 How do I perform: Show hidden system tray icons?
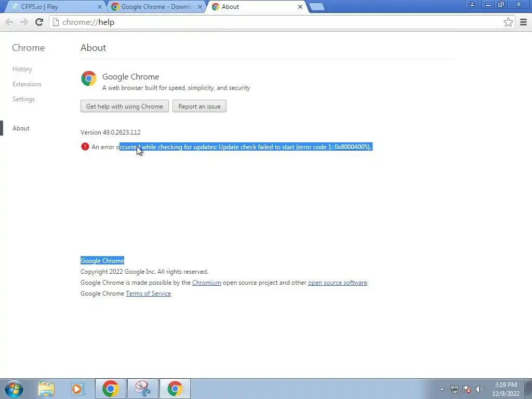pos(442,389)
